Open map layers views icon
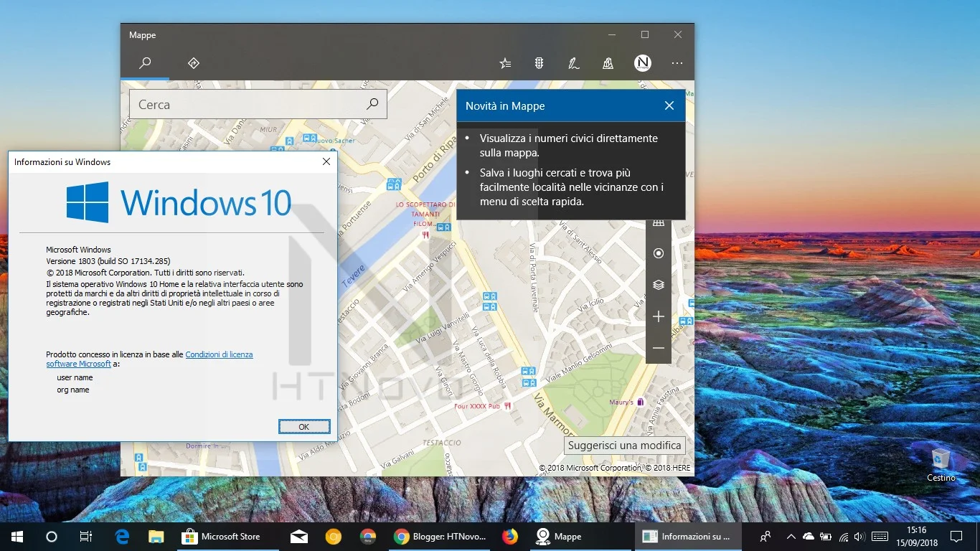 click(x=659, y=285)
